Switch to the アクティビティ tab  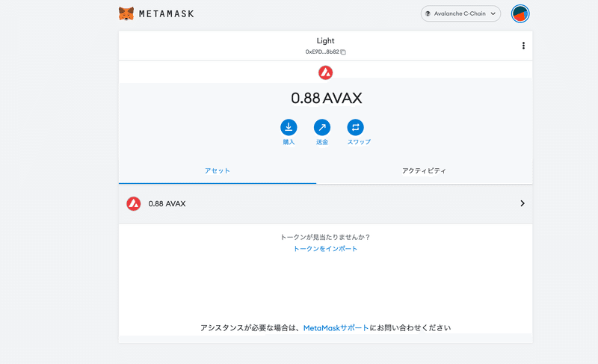(x=424, y=171)
